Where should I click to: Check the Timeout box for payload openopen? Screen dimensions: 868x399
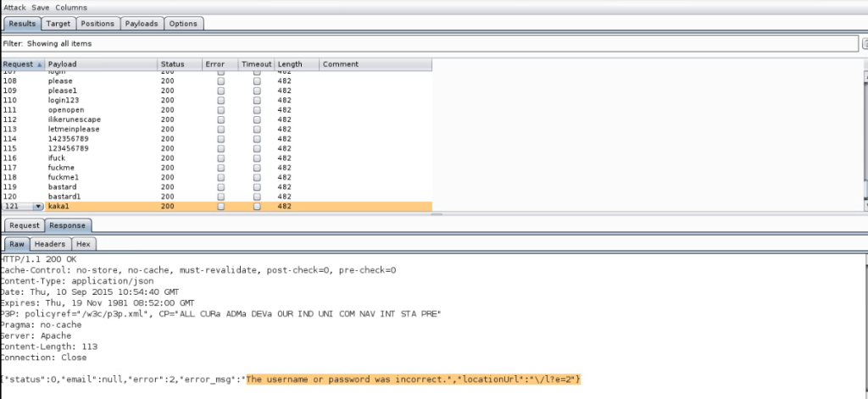[257, 110]
